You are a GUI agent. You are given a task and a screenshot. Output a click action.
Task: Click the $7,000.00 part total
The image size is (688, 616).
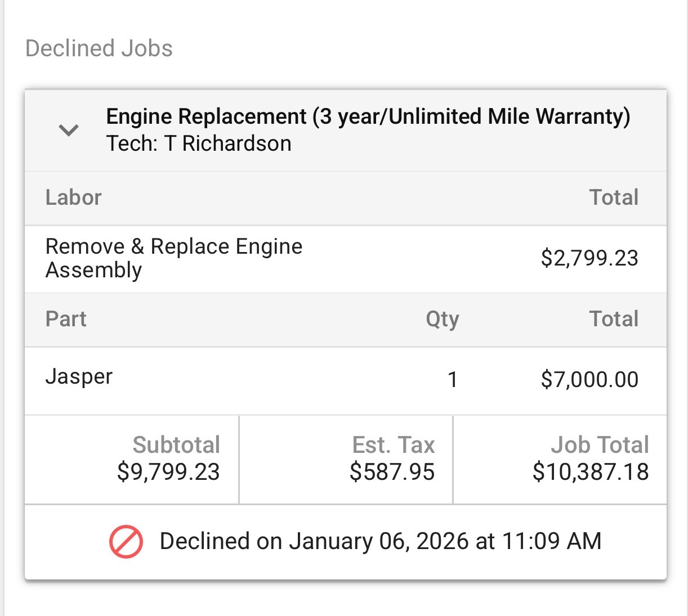tap(589, 380)
